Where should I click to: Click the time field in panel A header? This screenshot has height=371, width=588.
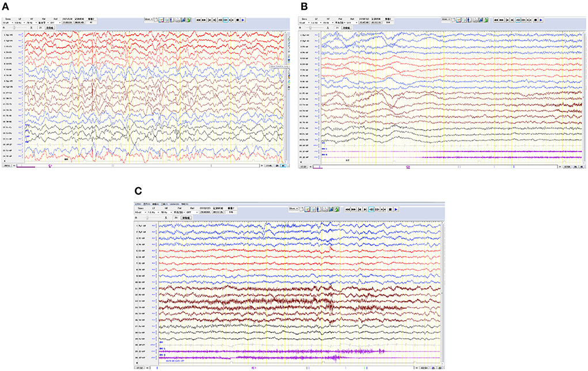67,22
